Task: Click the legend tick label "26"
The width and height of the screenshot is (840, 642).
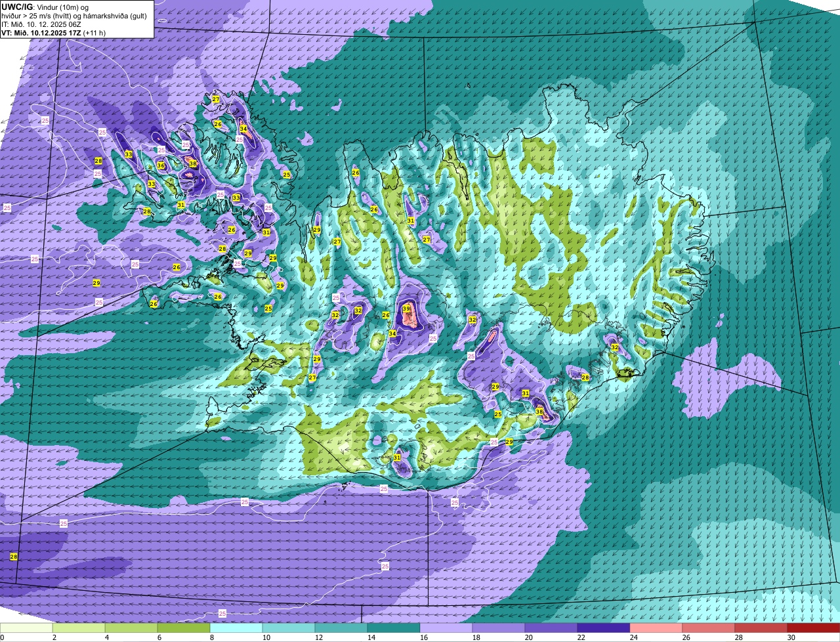Action: coord(686,637)
